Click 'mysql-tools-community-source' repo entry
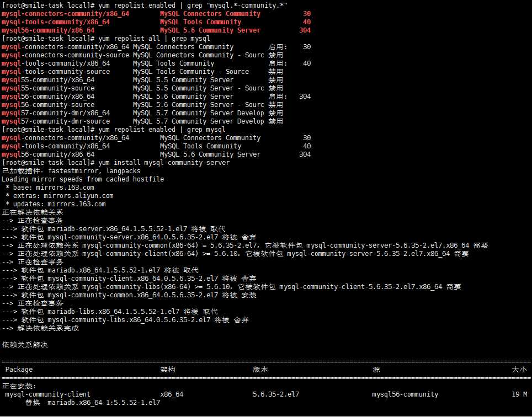 pos(56,72)
